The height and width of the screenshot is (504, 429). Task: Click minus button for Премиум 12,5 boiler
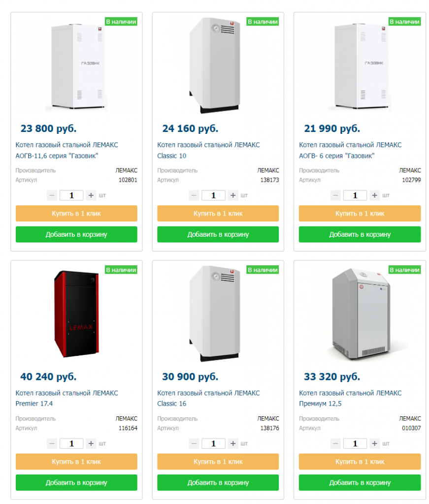335,443
